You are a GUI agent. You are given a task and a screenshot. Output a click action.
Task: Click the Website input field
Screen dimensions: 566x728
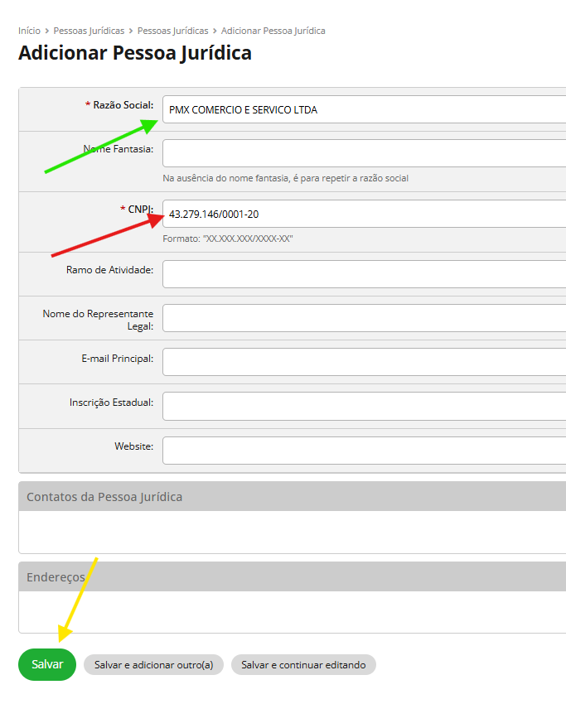coord(365,451)
